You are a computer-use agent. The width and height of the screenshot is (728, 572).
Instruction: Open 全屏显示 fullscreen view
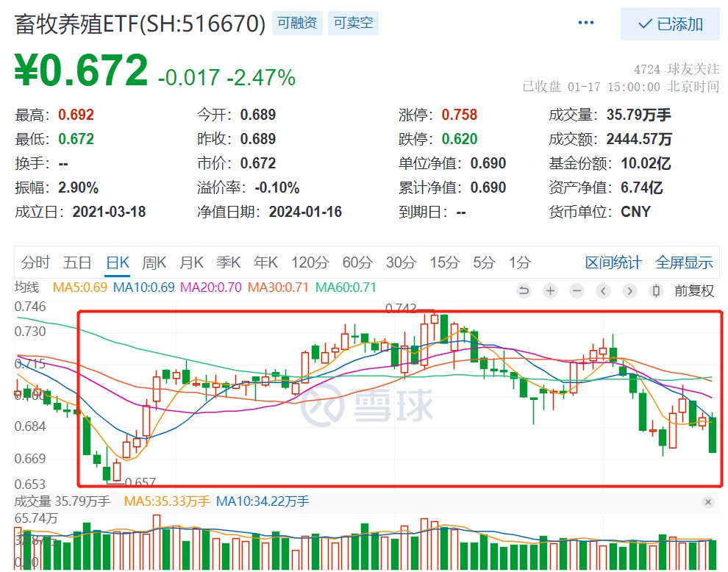pos(684,262)
